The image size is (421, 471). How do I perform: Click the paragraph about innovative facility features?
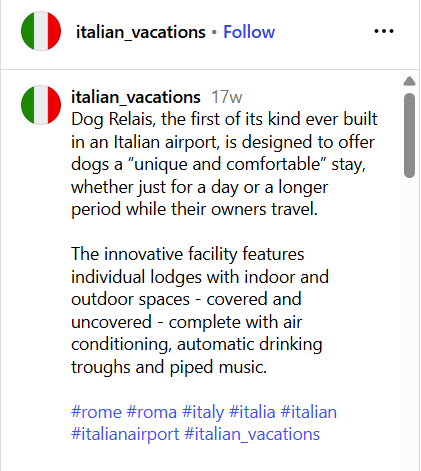(200, 311)
